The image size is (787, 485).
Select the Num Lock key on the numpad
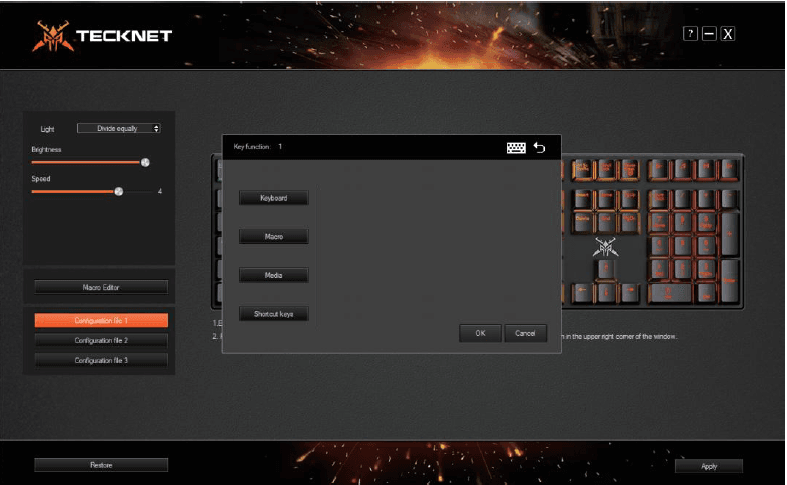pyautogui.click(x=659, y=200)
